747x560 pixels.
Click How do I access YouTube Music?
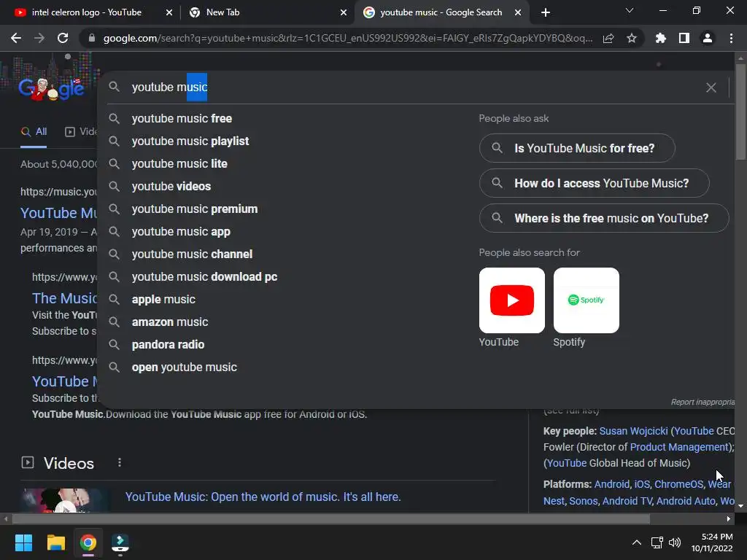click(594, 183)
